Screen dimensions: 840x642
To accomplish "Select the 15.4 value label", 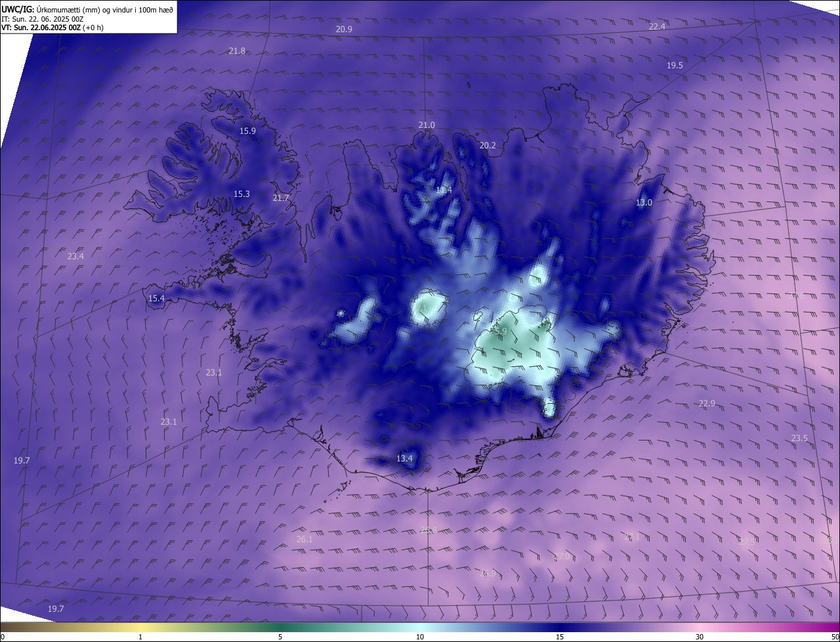I will coord(156,299).
